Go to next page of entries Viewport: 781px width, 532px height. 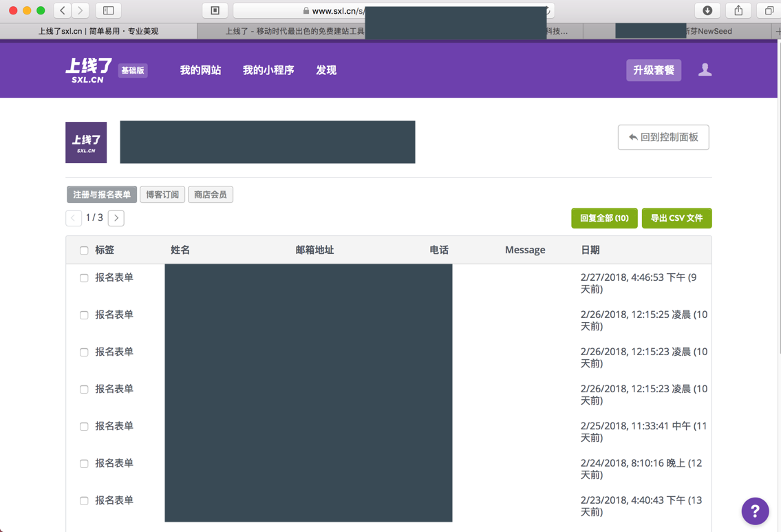116,217
